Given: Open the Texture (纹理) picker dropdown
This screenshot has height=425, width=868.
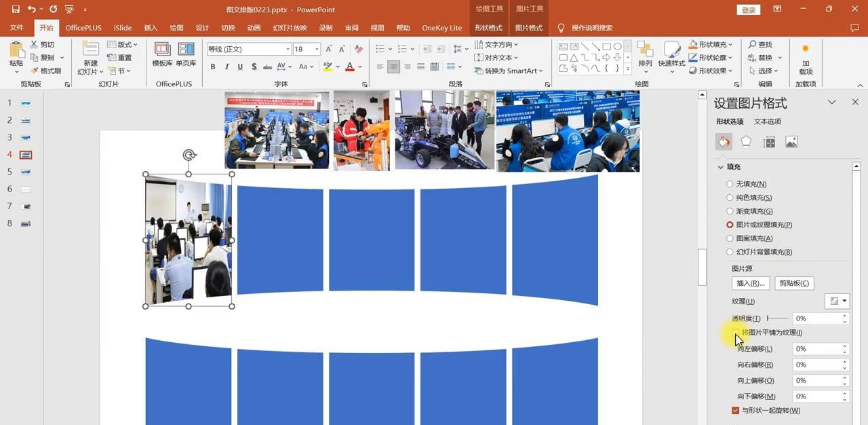Looking at the screenshot, I should (837, 301).
